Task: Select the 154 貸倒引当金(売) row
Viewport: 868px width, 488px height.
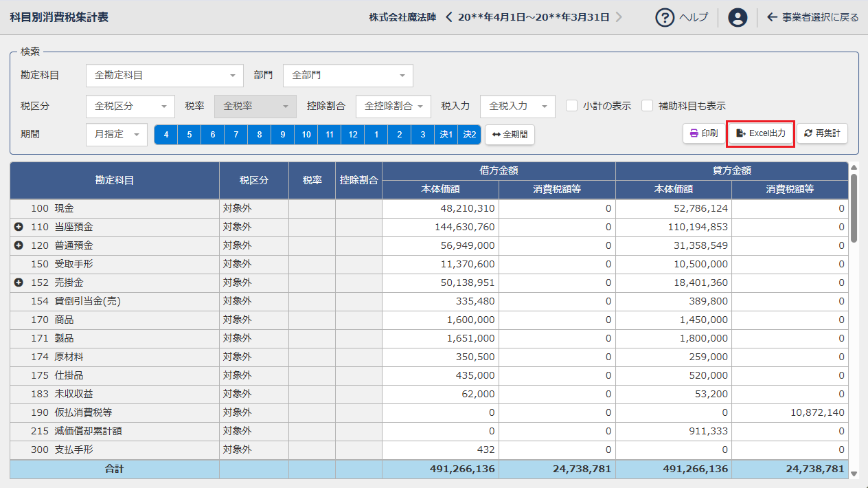Action: (429, 301)
